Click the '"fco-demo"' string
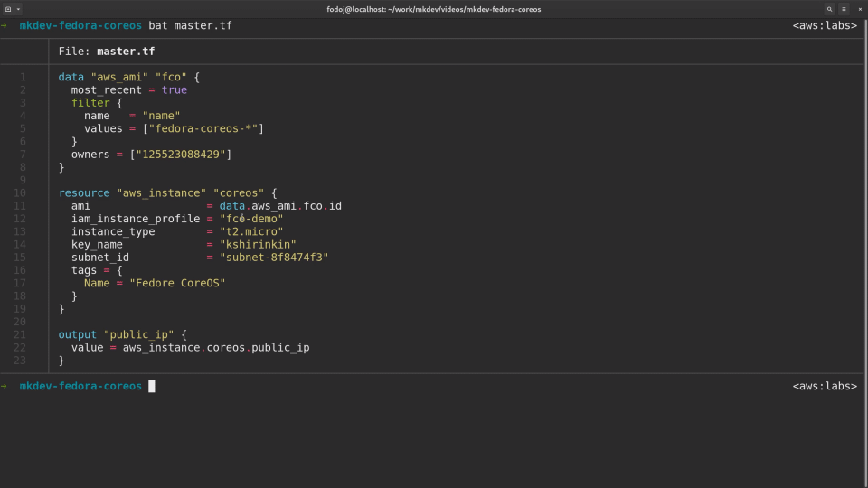The image size is (868, 488). coord(251,219)
